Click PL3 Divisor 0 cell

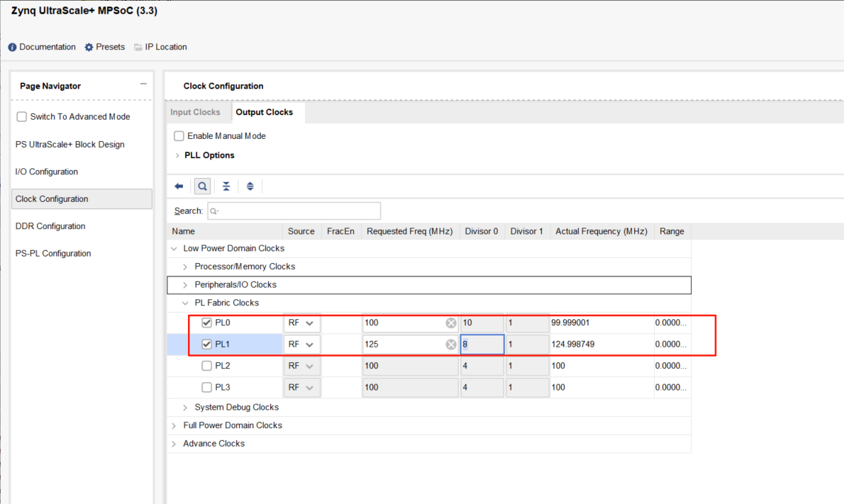tap(482, 387)
